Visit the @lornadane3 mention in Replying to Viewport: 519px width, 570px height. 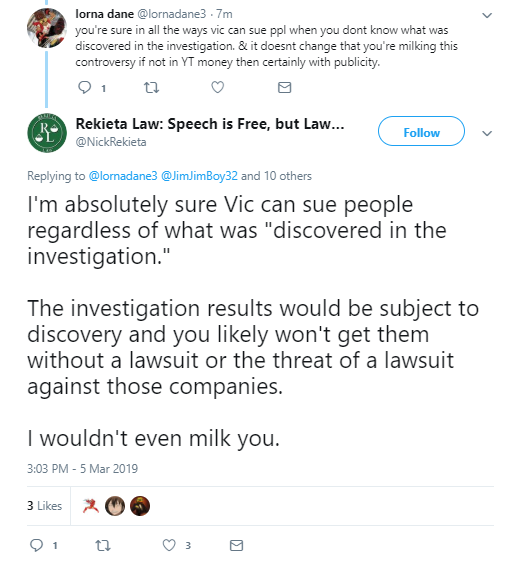123,176
